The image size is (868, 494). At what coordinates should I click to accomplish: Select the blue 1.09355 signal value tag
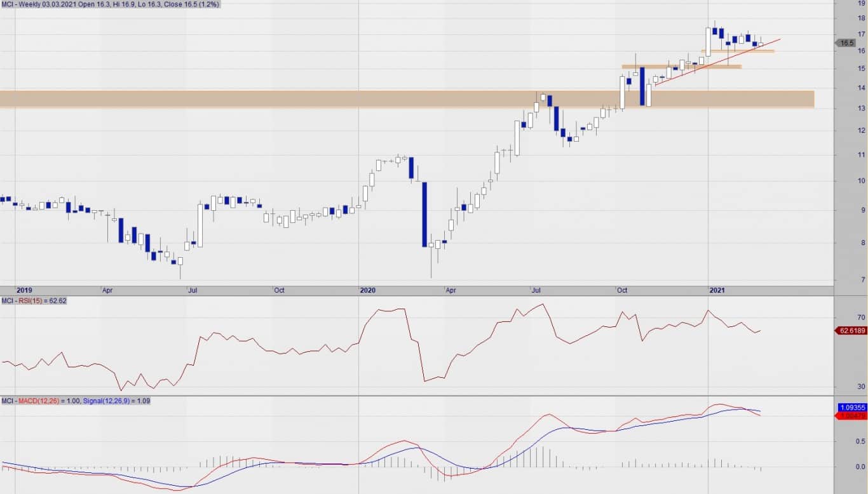pos(852,407)
